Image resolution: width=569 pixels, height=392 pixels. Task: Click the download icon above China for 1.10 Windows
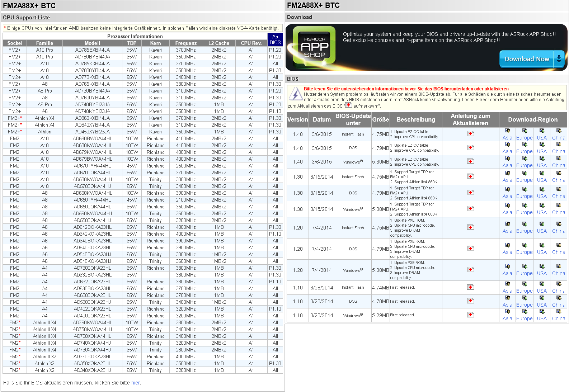click(x=559, y=312)
